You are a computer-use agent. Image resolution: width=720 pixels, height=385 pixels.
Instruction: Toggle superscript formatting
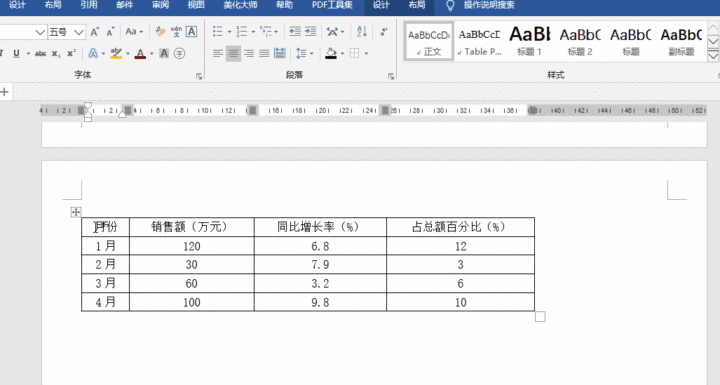click(71, 53)
